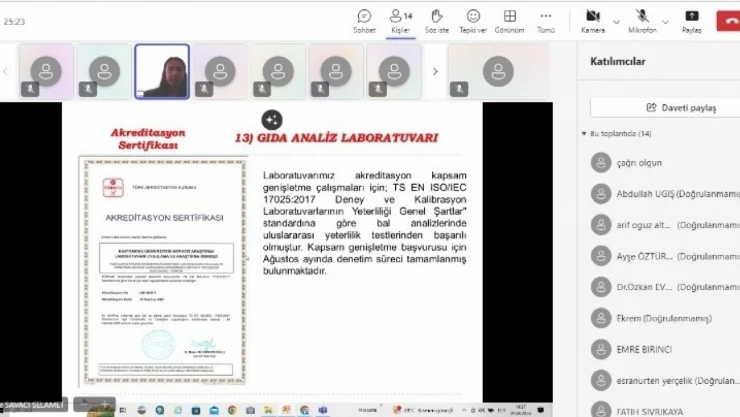The image size is (740, 417).
Task: Click the slide title 13) GIDA ANALİZ LABORATUVARI
Action: (336, 138)
